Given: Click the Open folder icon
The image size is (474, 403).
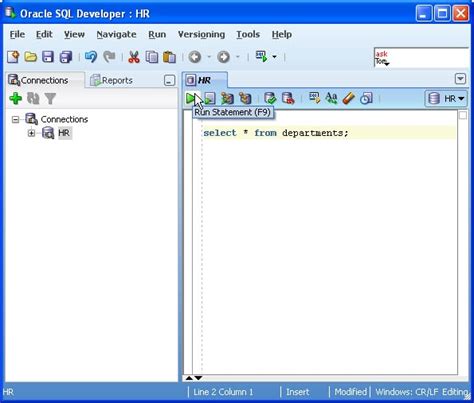Looking at the screenshot, I should 31,57.
